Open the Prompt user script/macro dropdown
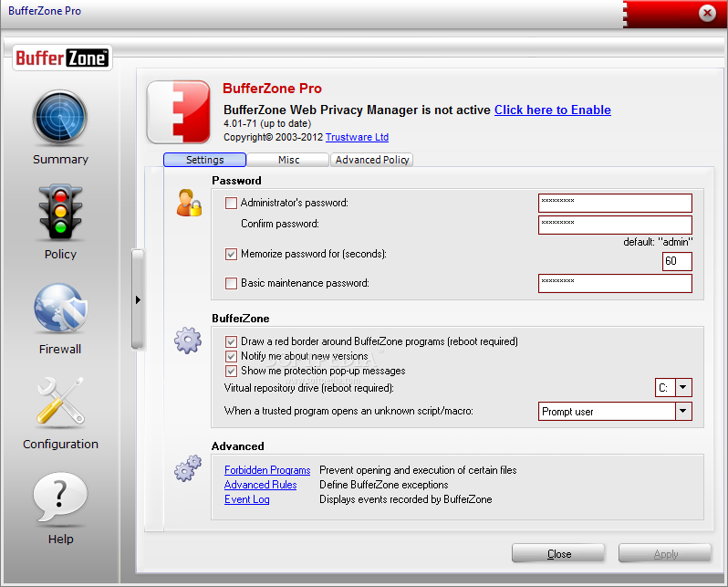The image size is (728, 587). 683,412
